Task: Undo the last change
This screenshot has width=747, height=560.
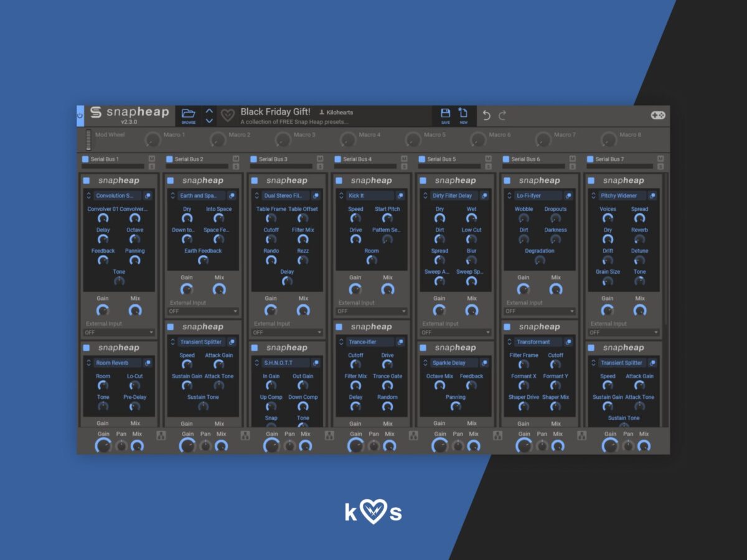Action: click(x=487, y=116)
